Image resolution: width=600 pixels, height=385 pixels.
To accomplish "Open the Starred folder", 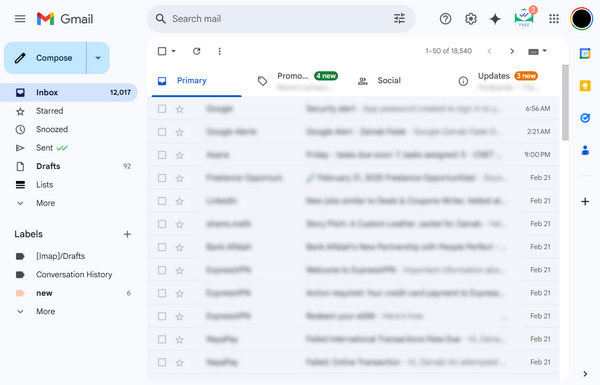I will click(69, 111).
